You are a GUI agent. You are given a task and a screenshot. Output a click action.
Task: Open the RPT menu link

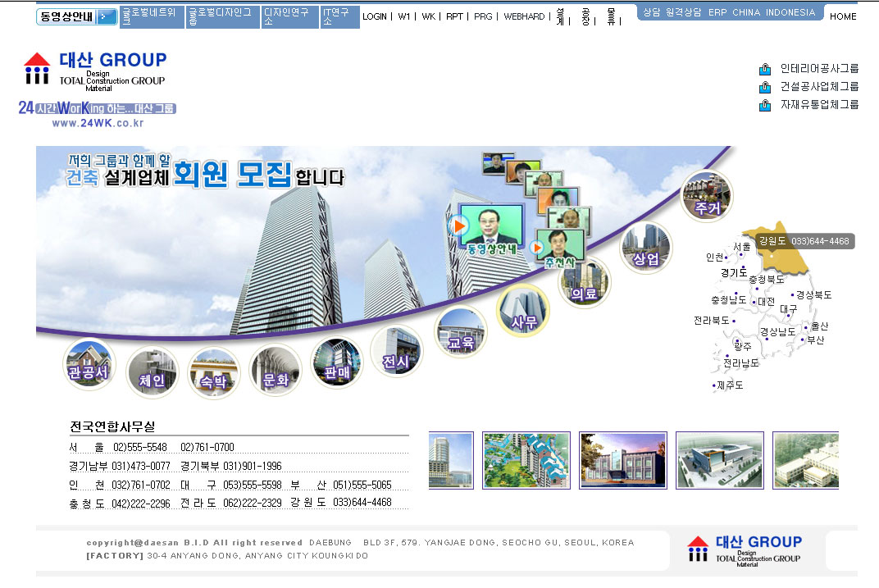tap(454, 17)
